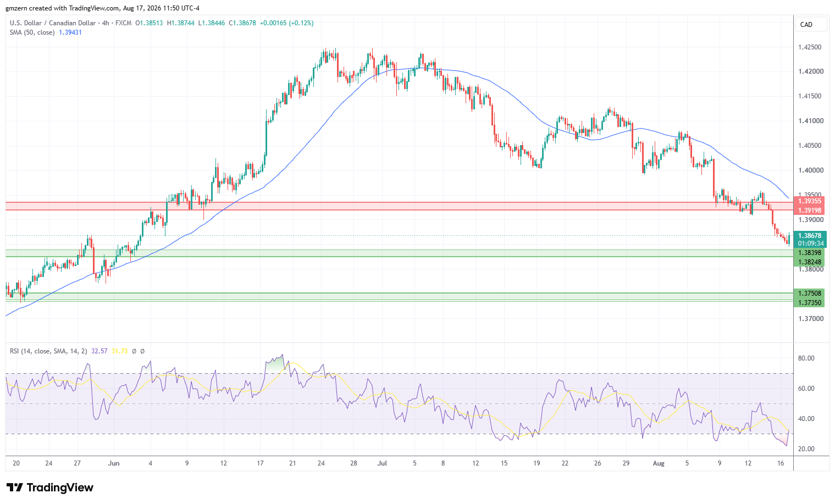The width and height of the screenshot is (835, 504).
Task: Click the 60.00 RSI axis label
Action: (806, 389)
